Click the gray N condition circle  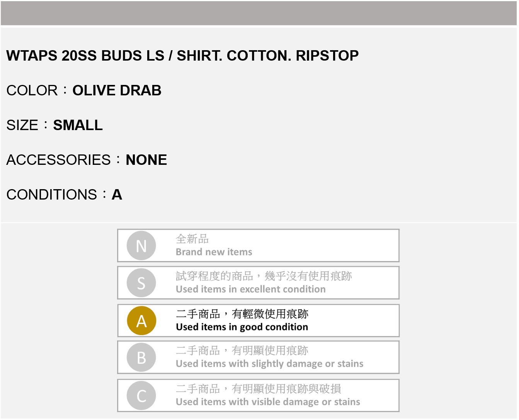141,246
